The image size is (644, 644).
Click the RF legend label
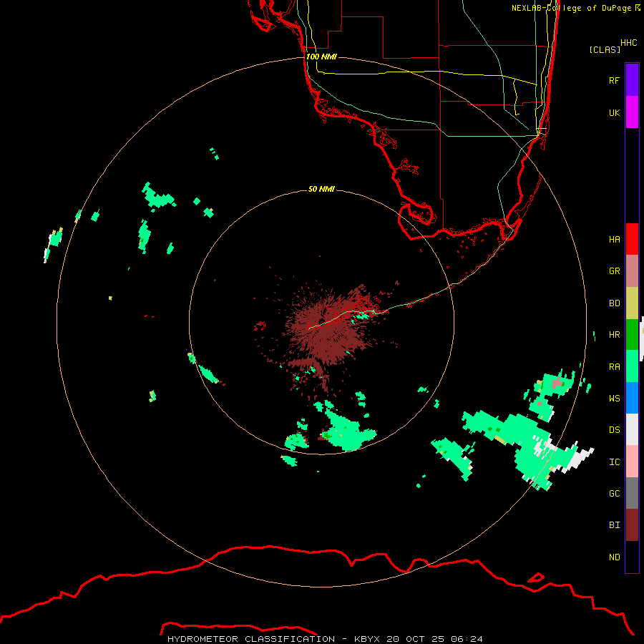point(614,80)
